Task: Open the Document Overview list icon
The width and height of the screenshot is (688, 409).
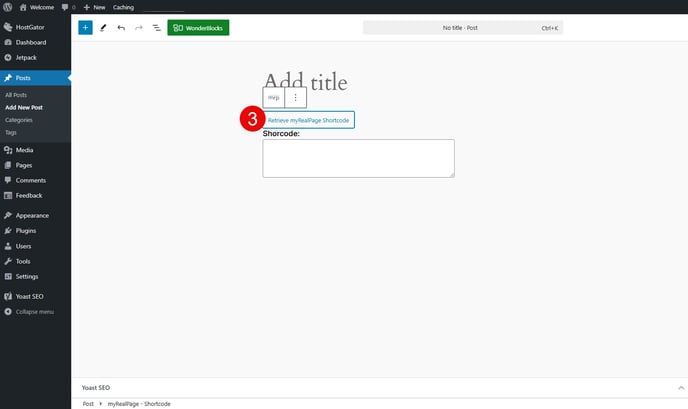Action: [x=156, y=28]
